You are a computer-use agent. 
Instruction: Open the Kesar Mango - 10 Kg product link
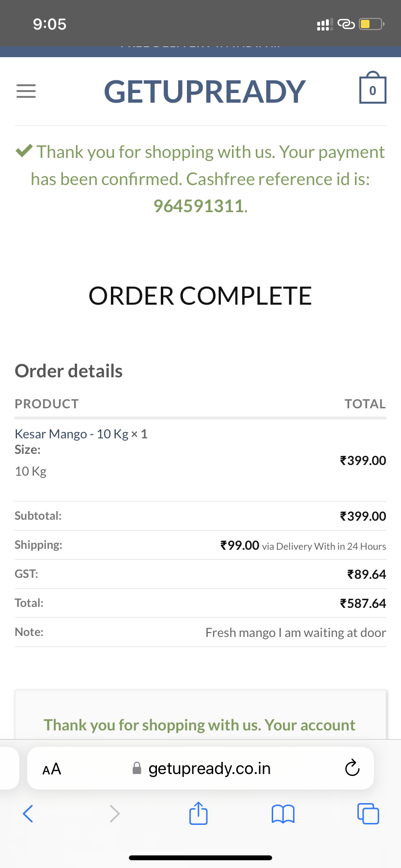[x=72, y=434]
